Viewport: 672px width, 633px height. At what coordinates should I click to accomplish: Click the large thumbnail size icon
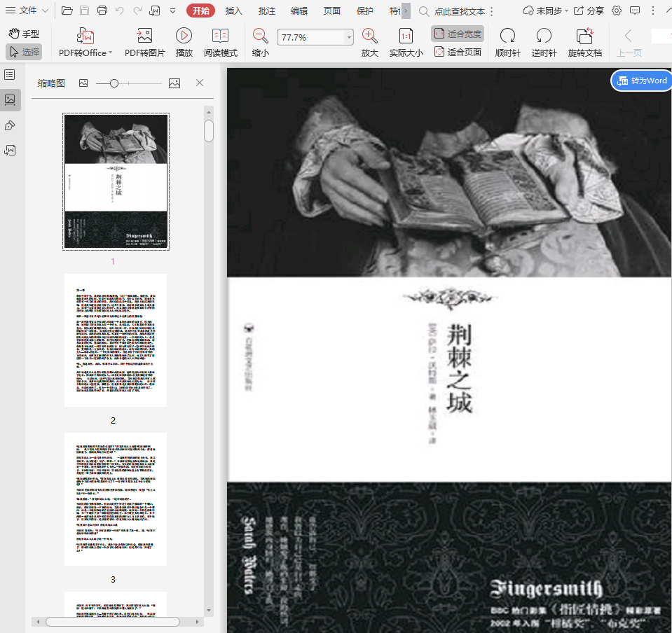tap(174, 83)
